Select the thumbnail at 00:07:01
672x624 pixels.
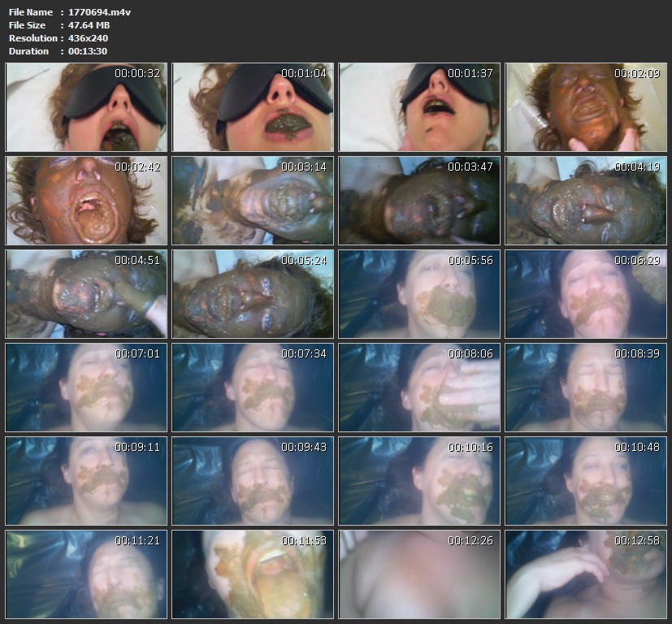click(86, 388)
